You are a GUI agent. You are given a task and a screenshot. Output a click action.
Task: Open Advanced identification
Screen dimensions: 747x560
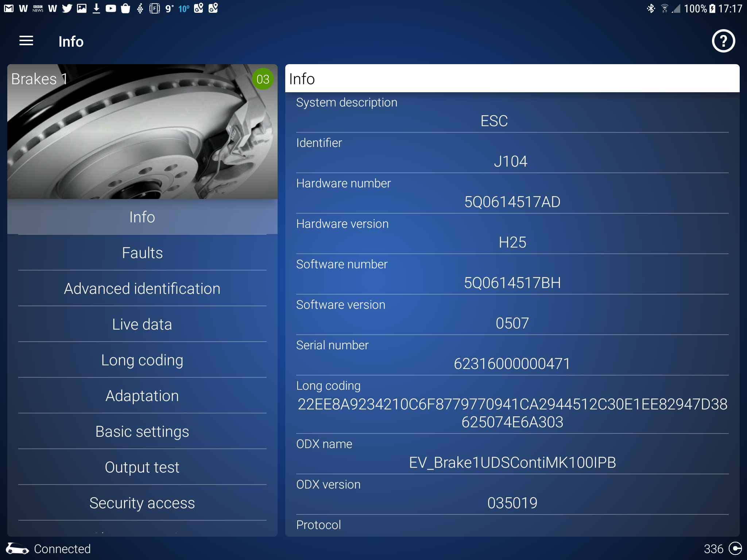click(x=142, y=289)
